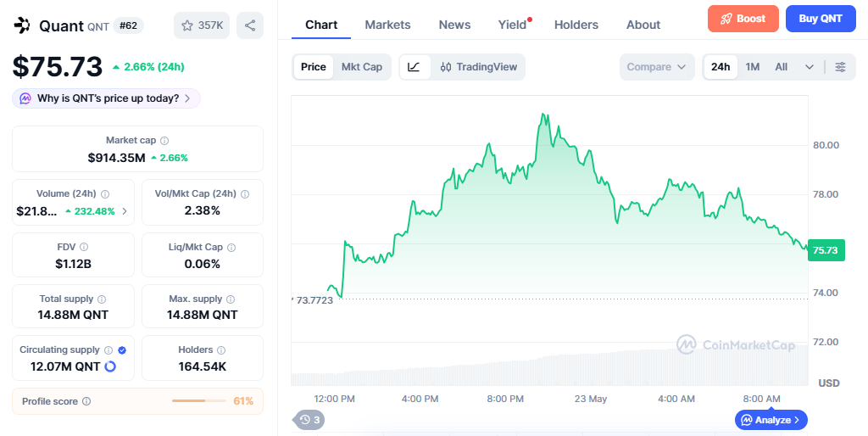Select the Price chart toggle
This screenshot has width=868, height=436.
coord(314,67)
